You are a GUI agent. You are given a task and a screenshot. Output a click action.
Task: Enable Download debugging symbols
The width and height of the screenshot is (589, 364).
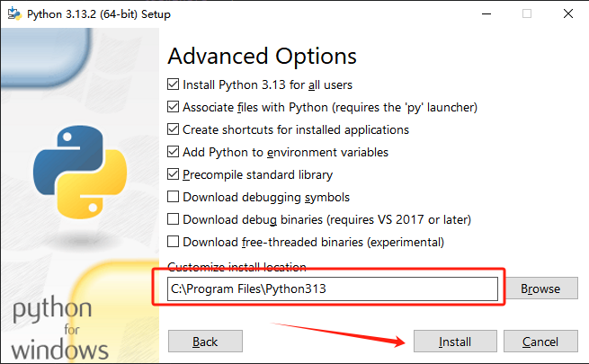click(173, 197)
